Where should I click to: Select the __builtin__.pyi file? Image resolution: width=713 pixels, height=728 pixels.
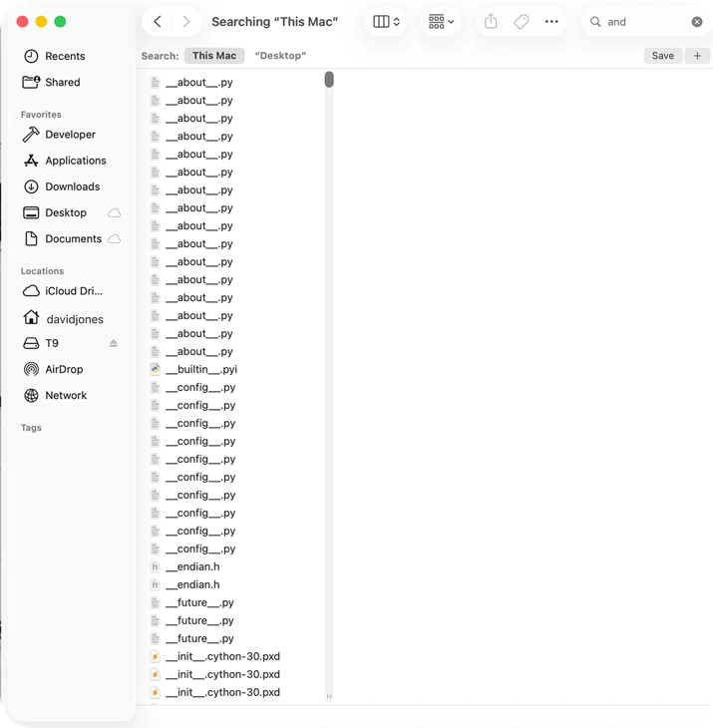click(x=201, y=369)
